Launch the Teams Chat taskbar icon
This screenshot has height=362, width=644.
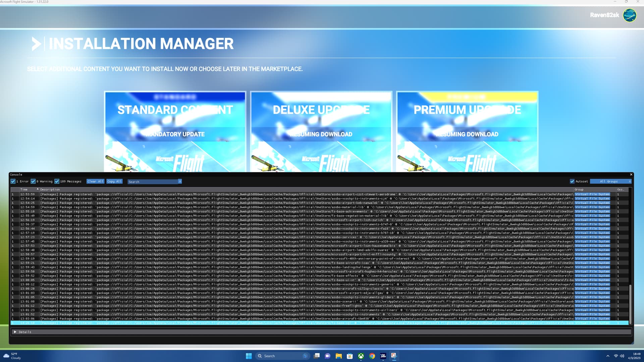click(328, 356)
